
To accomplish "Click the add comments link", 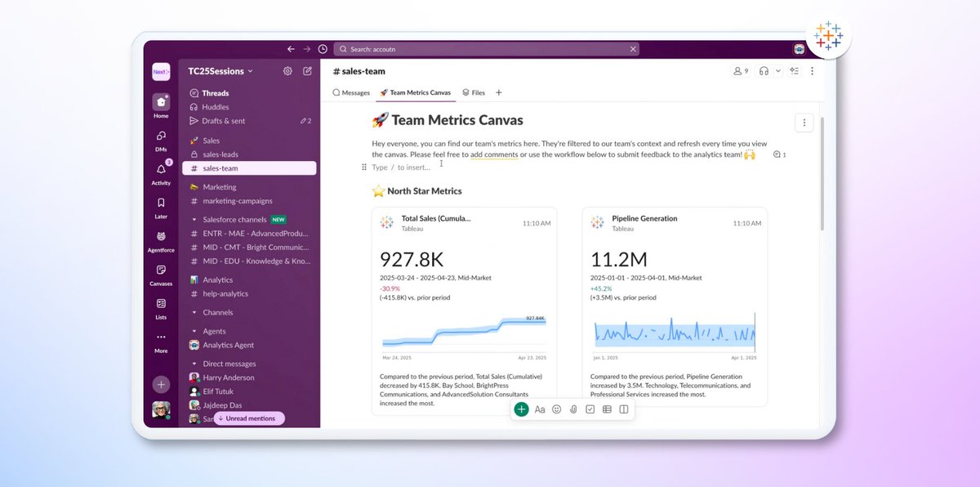I will tap(494, 154).
